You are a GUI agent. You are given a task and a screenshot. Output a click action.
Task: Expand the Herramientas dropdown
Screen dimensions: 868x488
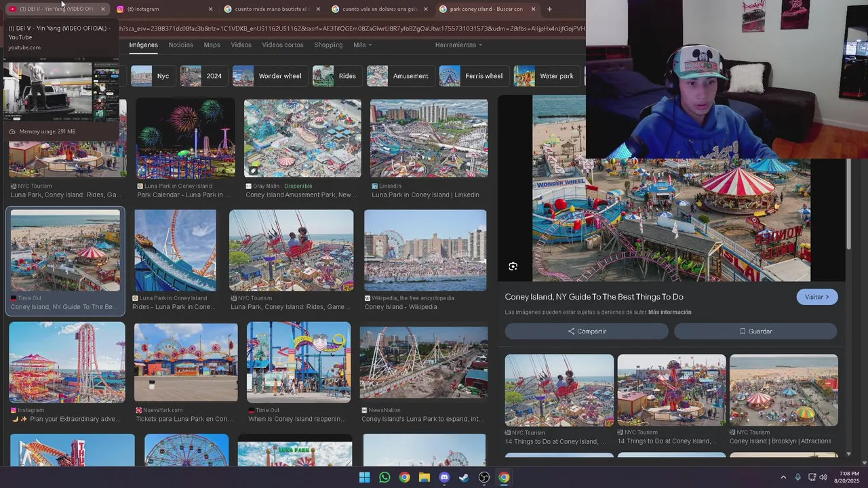(458, 45)
